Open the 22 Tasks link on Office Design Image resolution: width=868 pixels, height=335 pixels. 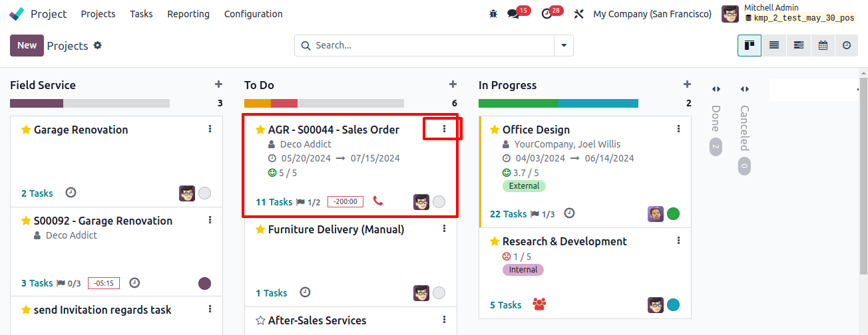pos(508,214)
